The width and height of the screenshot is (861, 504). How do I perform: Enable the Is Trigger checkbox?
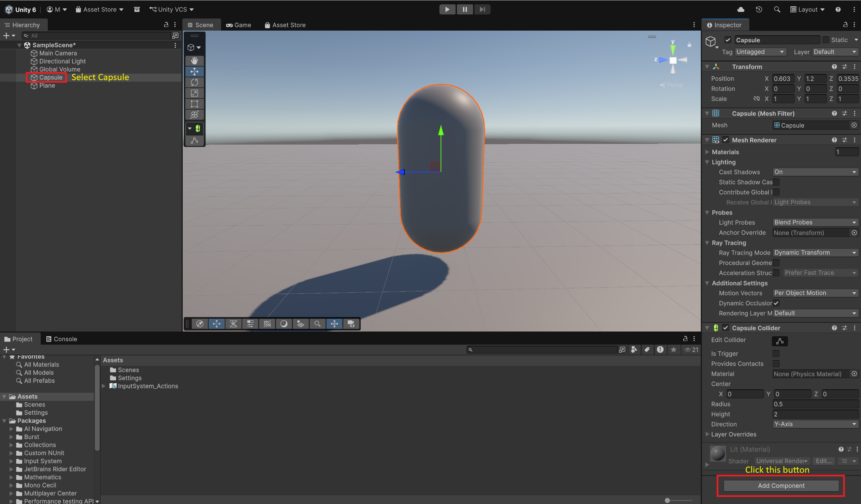click(x=776, y=353)
